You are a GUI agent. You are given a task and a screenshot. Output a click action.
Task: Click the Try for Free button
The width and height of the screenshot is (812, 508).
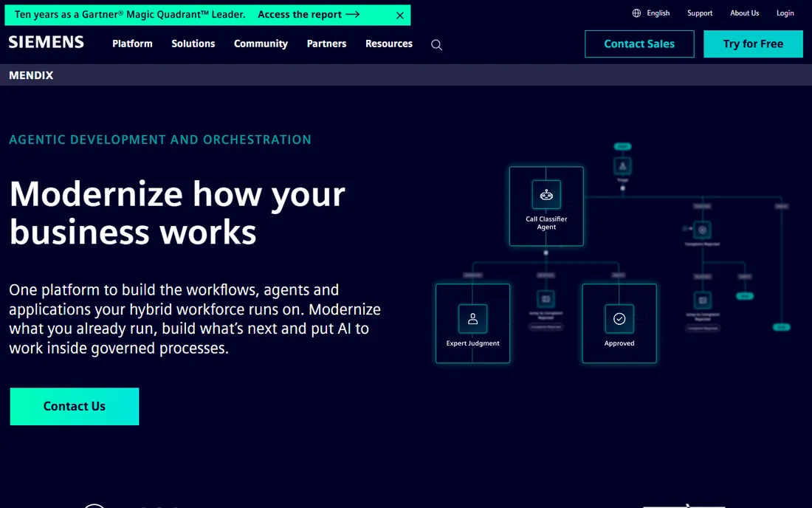click(754, 44)
